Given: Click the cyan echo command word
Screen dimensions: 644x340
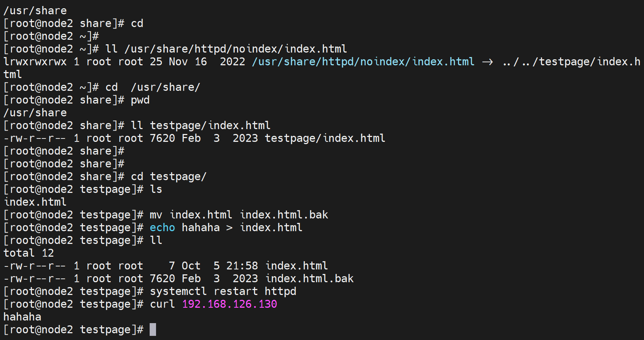Looking at the screenshot, I should 162,227.
